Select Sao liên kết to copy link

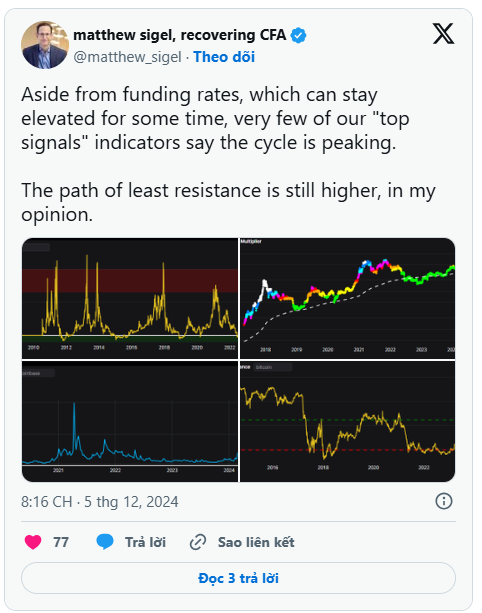point(256,543)
